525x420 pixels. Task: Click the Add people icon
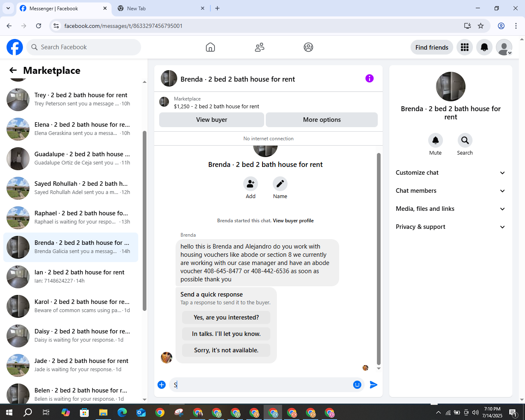251,184
